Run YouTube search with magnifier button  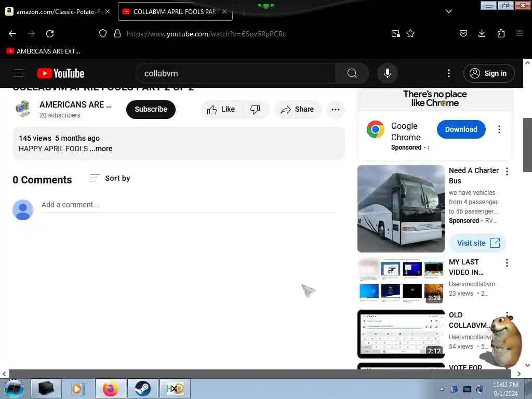pos(352,73)
